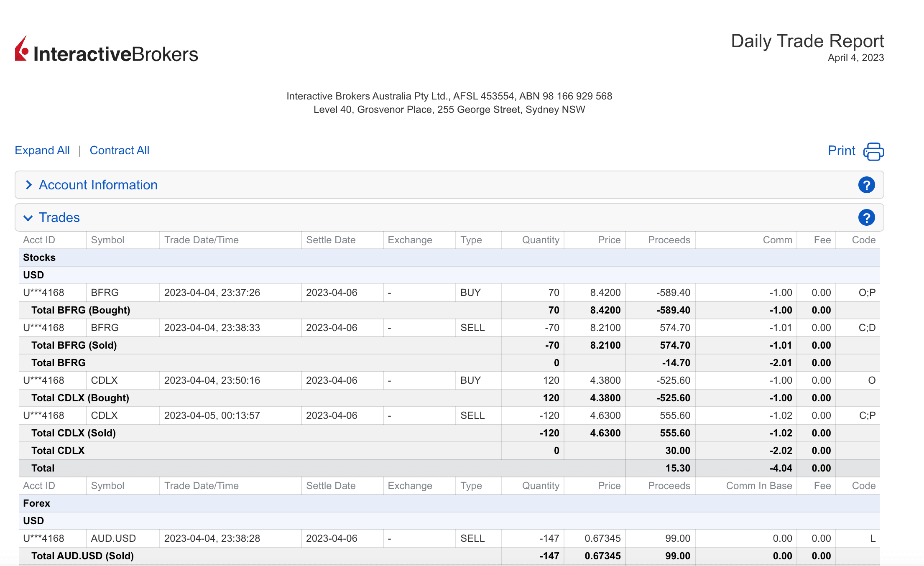Click the printer icon
924x566 pixels.
(x=873, y=151)
